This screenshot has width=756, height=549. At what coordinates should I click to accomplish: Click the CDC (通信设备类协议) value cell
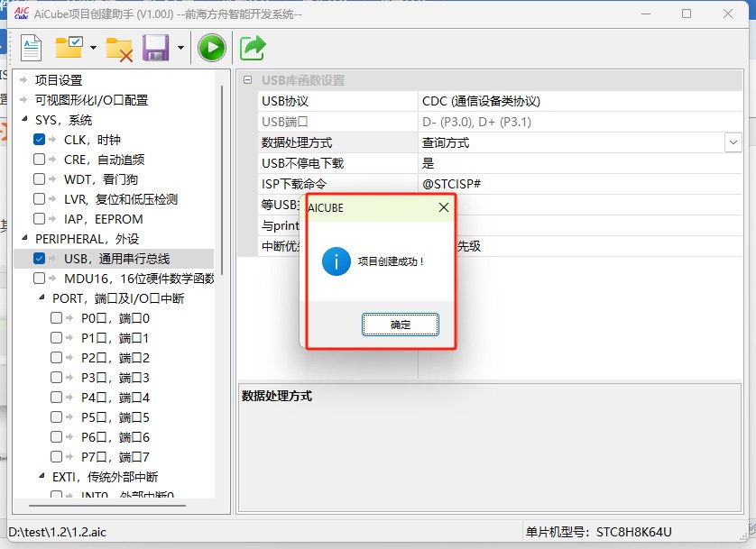(580, 101)
